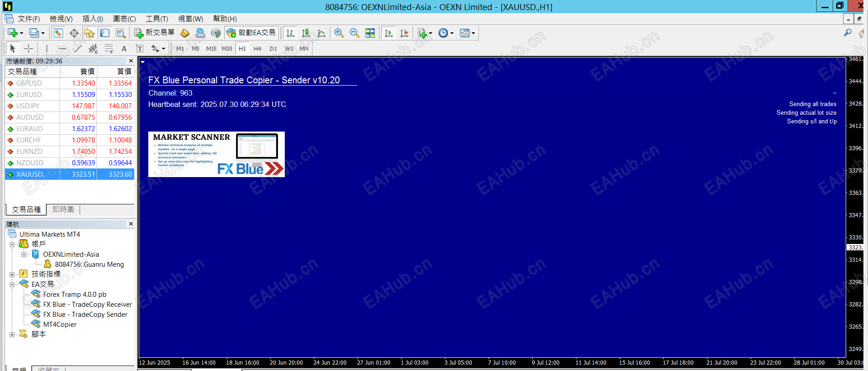
Task: Select the equidistant channel tool
Action: [x=93, y=48]
